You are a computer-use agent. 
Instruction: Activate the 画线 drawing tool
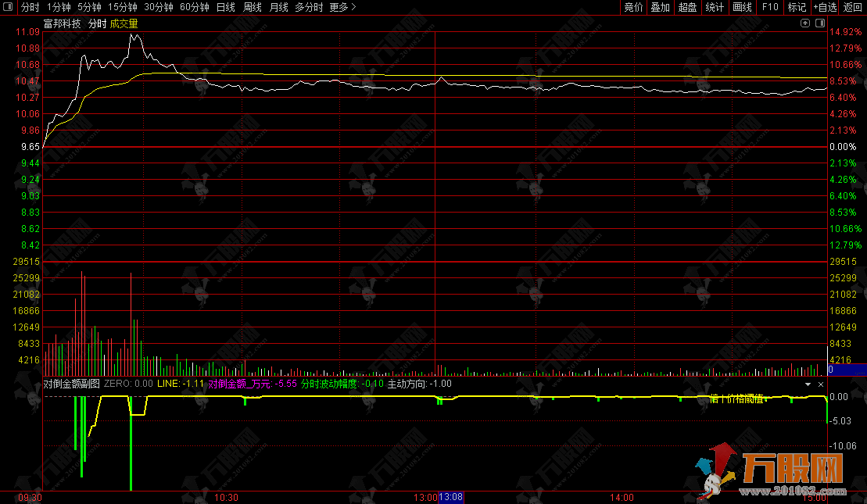point(743,7)
